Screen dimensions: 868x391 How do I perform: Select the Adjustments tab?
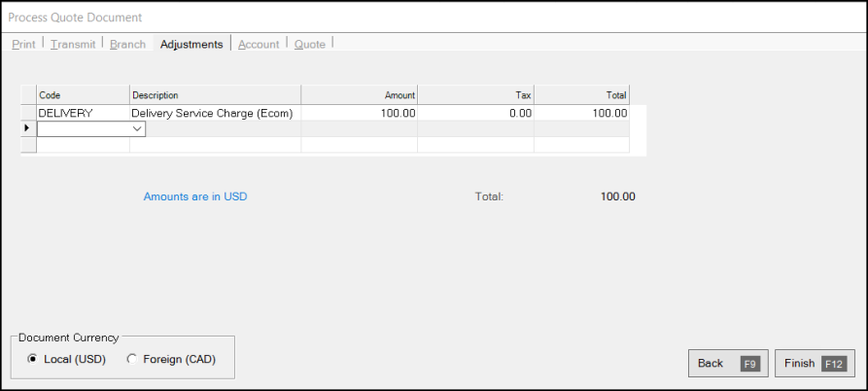coord(191,45)
